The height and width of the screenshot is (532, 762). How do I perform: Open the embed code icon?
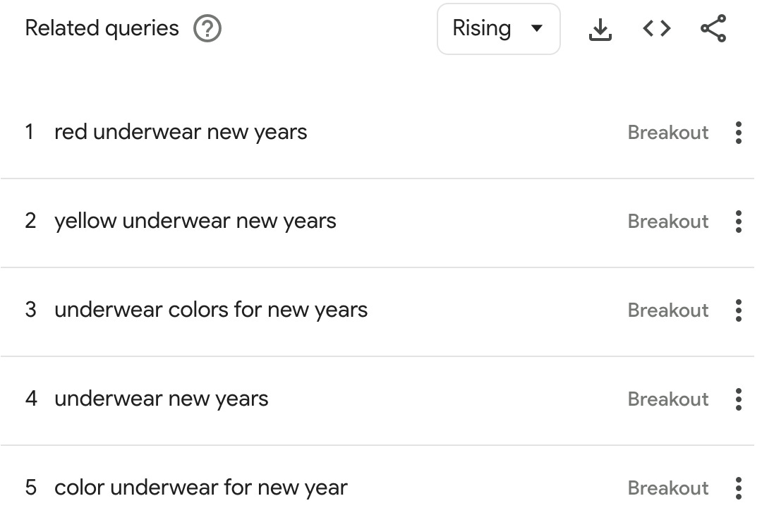pos(657,29)
